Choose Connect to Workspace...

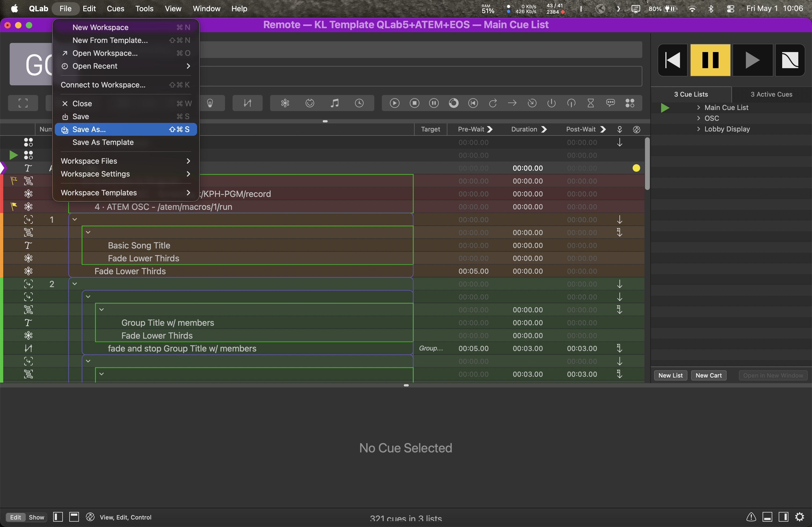pos(126,85)
